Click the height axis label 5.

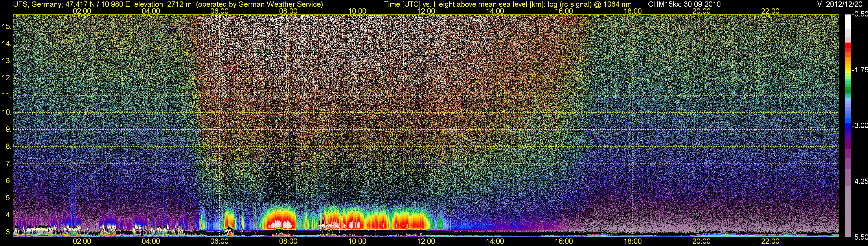tap(8, 198)
